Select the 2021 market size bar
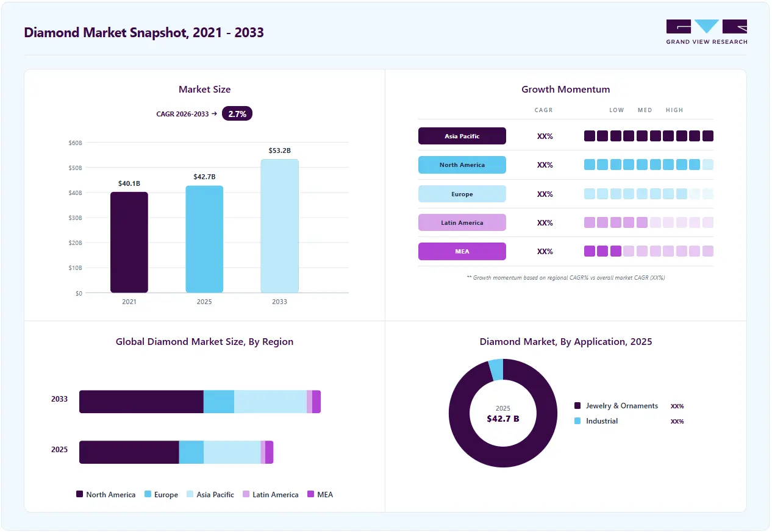Image resolution: width=772 pixels, height=532 pixels. (129, 243)
